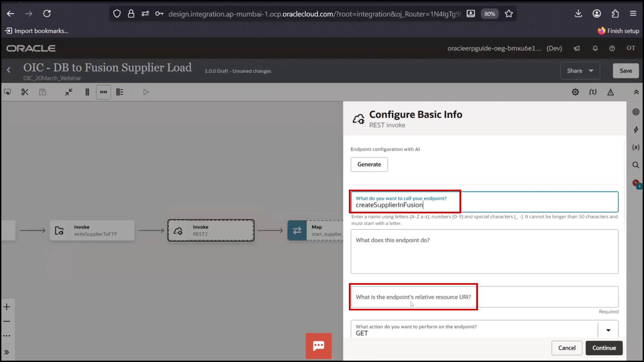Zoom in canvas with plus icon
The height and width of the screenshot is (362, 644).
pos(7,307)
